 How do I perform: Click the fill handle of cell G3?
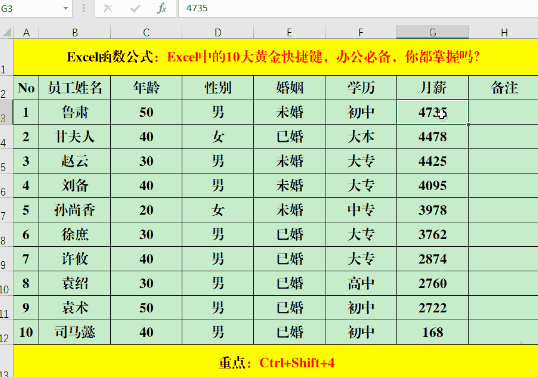point(468,124)
